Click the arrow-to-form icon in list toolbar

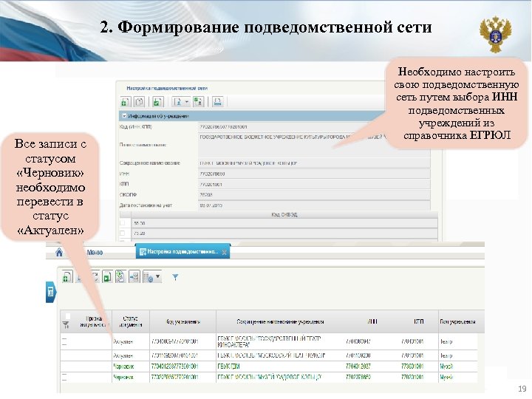tap(134, 276)
